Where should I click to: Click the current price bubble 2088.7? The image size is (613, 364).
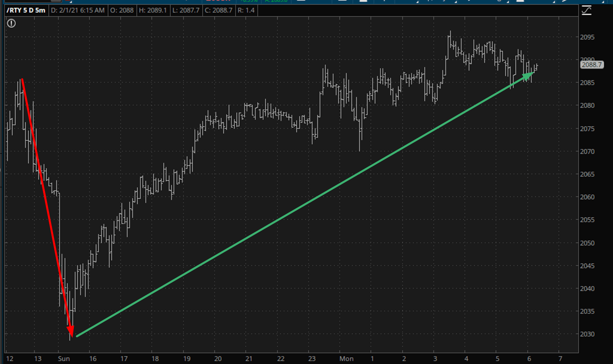591,65
